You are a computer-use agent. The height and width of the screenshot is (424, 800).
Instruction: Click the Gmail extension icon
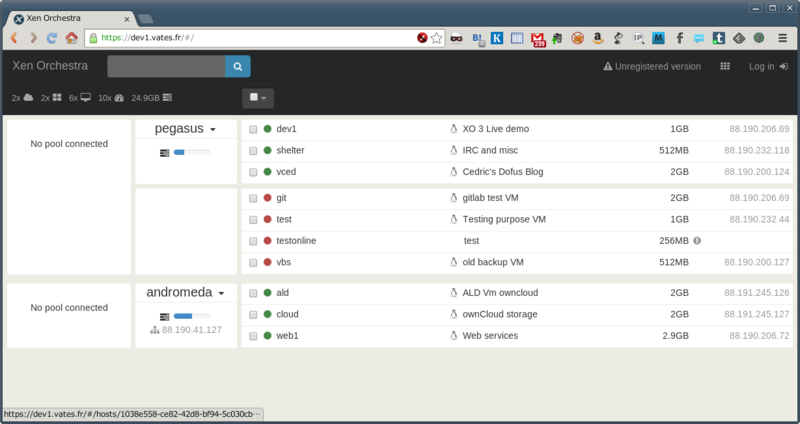pyautogui.click(x=538, y=39)
